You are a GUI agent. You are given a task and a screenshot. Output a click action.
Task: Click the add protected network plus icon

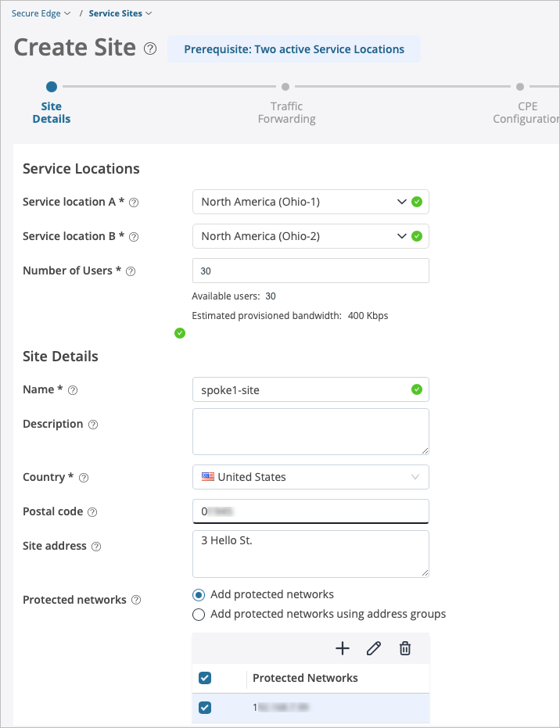[x=343, y=648]
